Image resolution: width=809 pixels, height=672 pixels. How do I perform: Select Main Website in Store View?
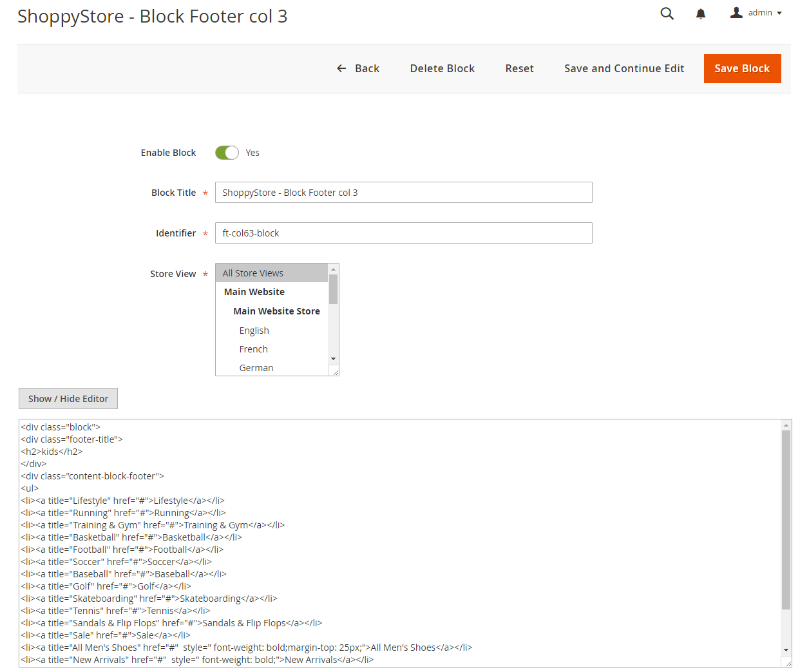coord(272,292)
